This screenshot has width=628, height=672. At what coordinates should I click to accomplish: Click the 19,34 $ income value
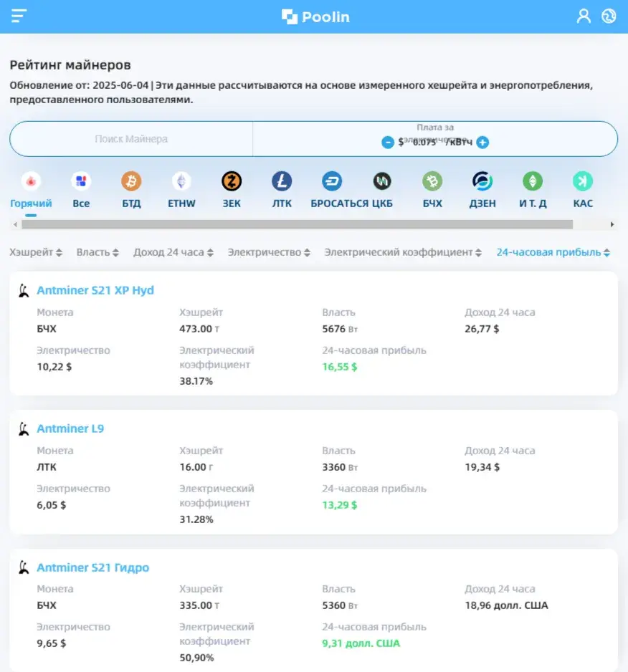tap(482, 467)
